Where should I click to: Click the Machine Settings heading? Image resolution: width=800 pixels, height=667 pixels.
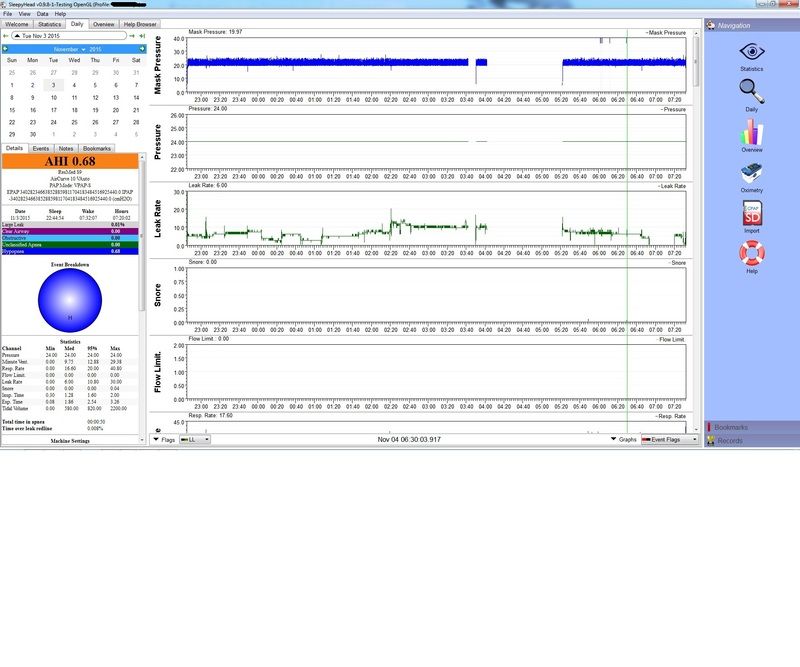point(70,440)
